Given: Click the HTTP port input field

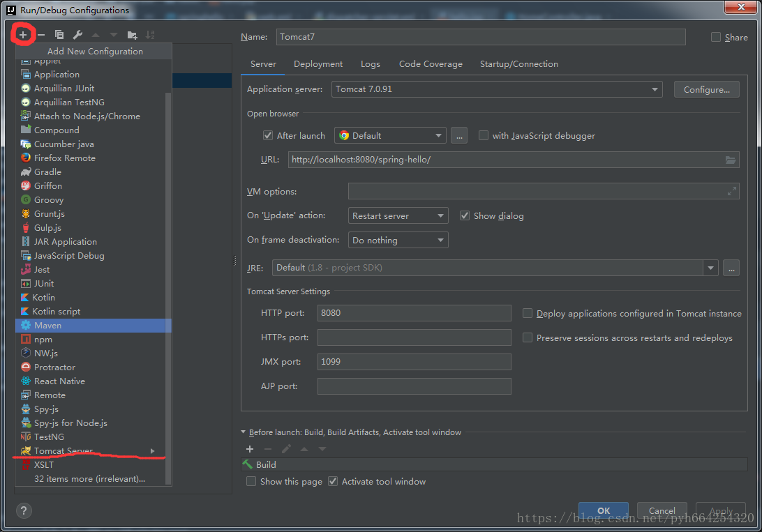Looking at the screenshot, I should tap(414, 313).
